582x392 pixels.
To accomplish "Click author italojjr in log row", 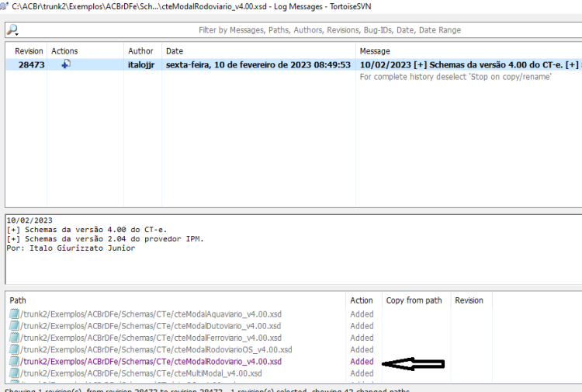I will pyautogui.click(x=141, y=64).
